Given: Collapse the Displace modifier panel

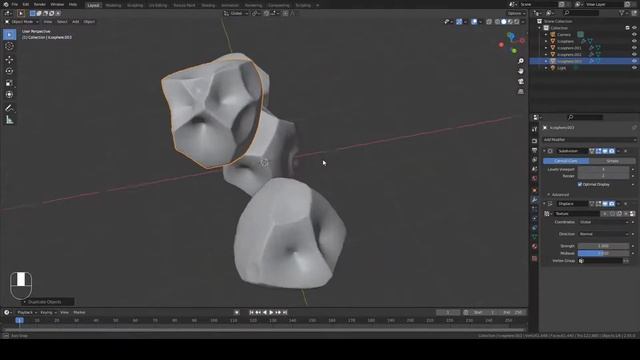Looking at the screenshot, I should point(544,204).
